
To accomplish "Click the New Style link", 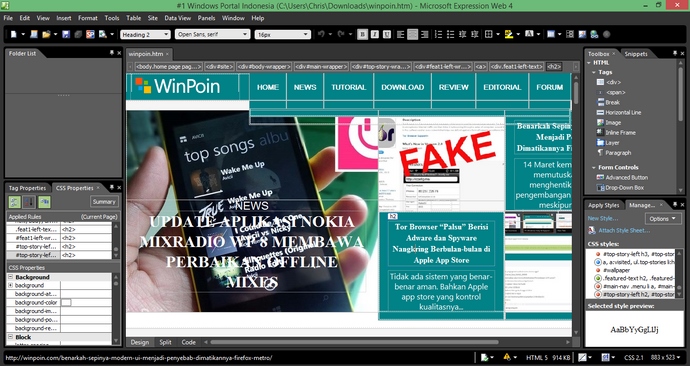I will click(x=602, y=218).
